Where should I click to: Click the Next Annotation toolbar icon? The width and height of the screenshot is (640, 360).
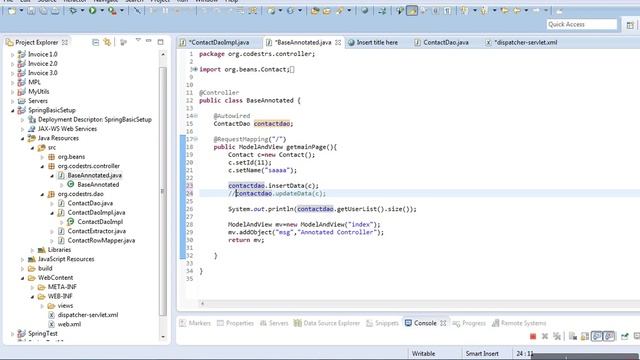(x=464, y=11)
